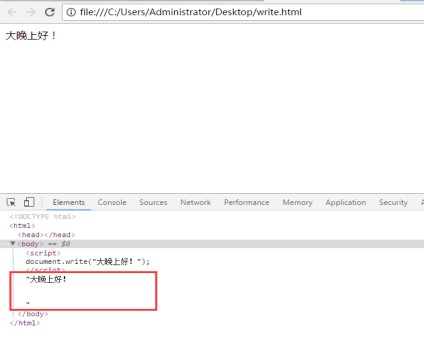The height and width of the screenshot is (360, 424).
Task: Select the closing </body> tag
Action: [x=33, y=314]
